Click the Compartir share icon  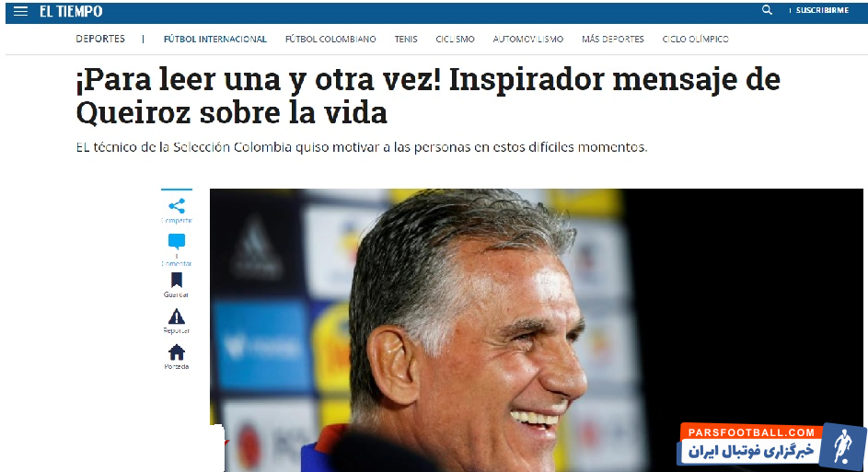(x=177, y=206)
